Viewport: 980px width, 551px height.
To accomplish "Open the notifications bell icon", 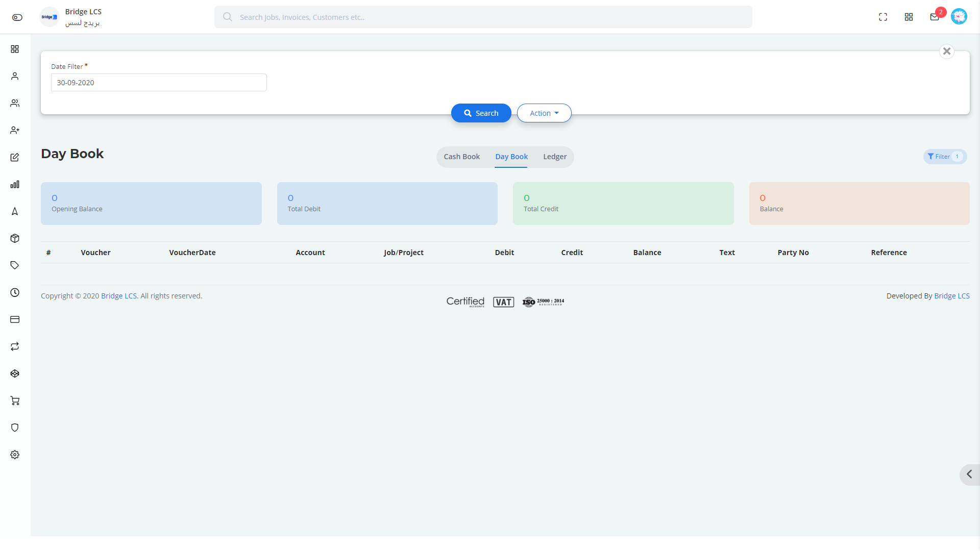I will pos(934,16).
